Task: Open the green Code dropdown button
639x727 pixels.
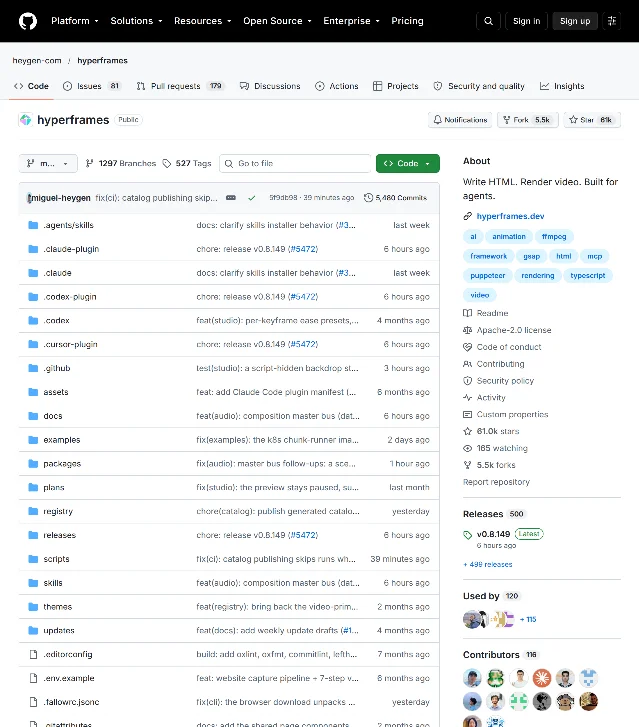Action: pyautogui.click(x=408, y=164)
